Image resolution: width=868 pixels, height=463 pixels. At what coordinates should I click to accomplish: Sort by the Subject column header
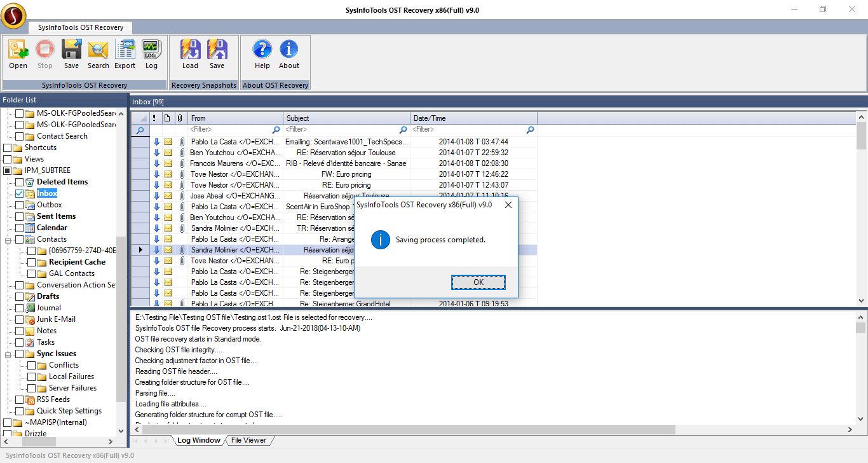coord(347,118)
